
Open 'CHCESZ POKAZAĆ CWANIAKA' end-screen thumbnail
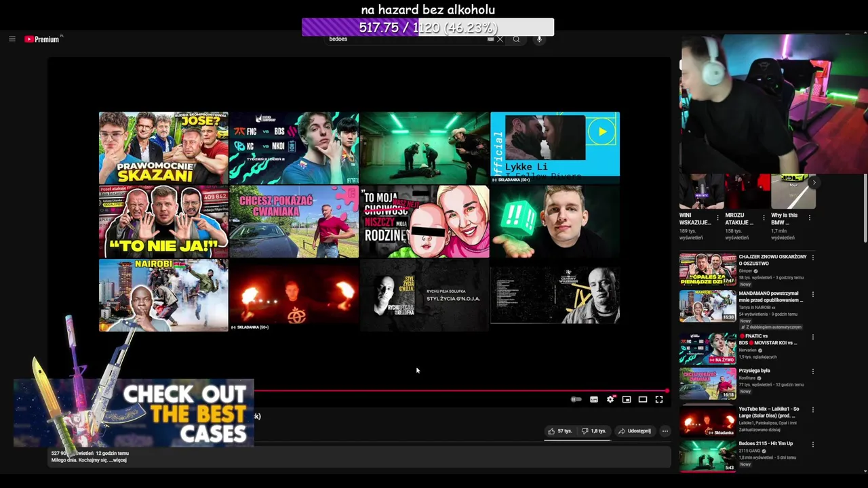click(294, 222)
